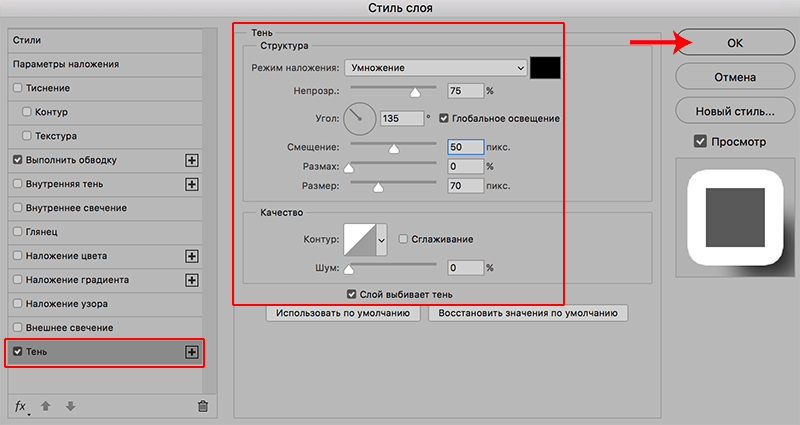
Task: Open the Режим наложения dropdown
Action: [435, 67]
